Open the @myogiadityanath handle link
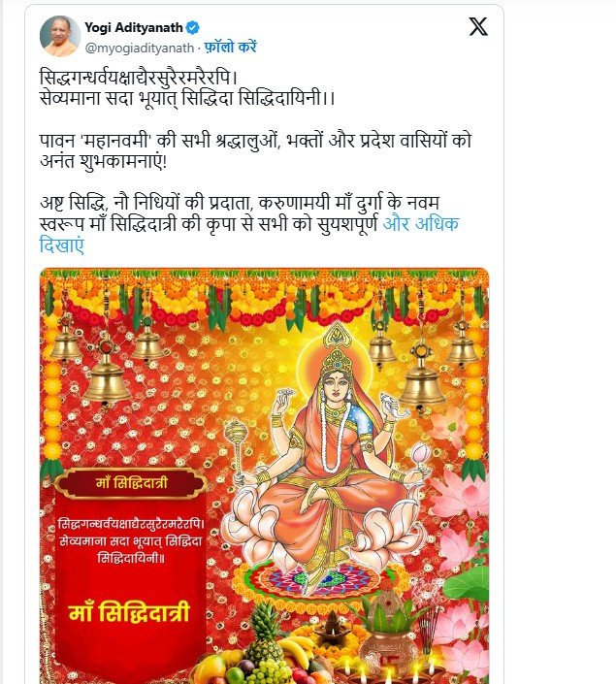Image resolution: width=616 pixels, height=684 pixels. 139,48
